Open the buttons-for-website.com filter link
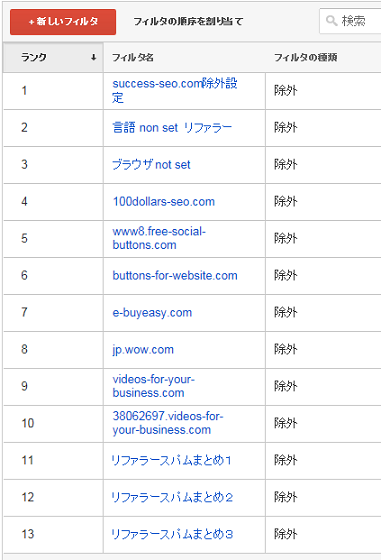 tap(175, 275)
